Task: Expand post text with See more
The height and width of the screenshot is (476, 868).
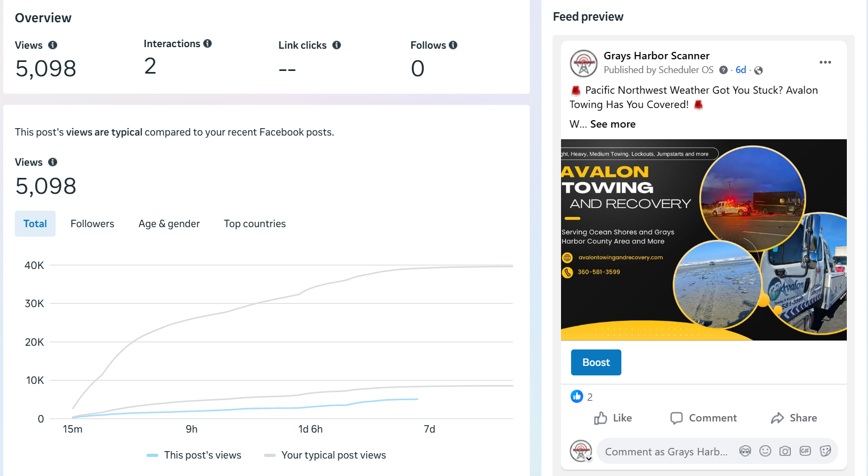Action: 613,124
